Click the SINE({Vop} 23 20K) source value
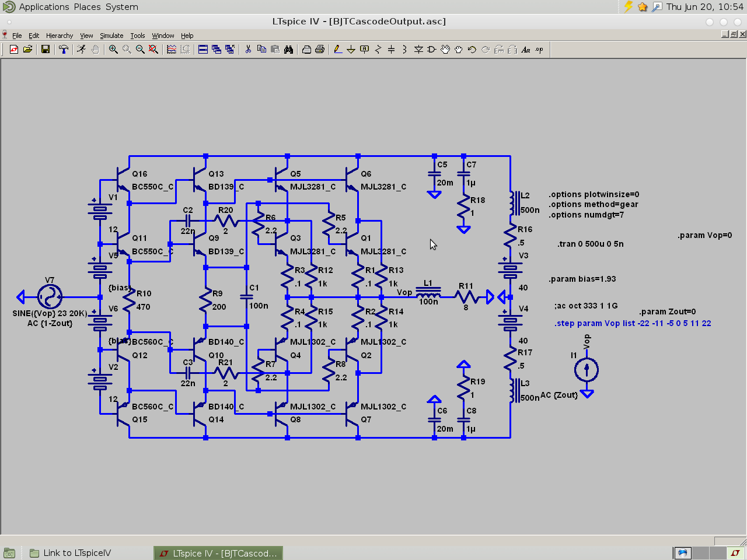 (50, 313)
